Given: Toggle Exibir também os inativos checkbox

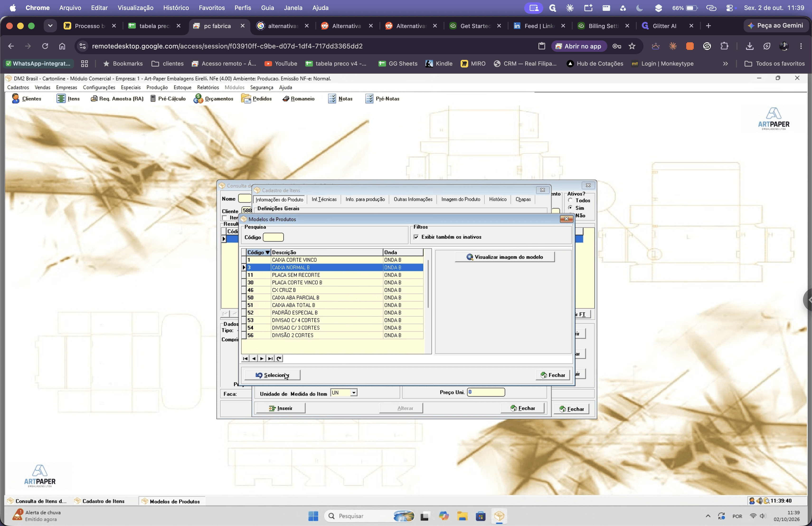Looking at the screenshot, I should [416, 237].
